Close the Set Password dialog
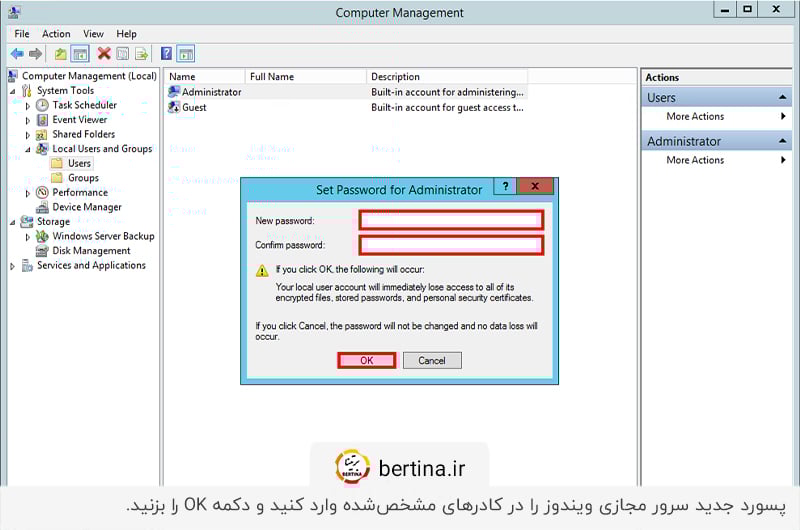800x530 pixels. click(x=535, y=186)
